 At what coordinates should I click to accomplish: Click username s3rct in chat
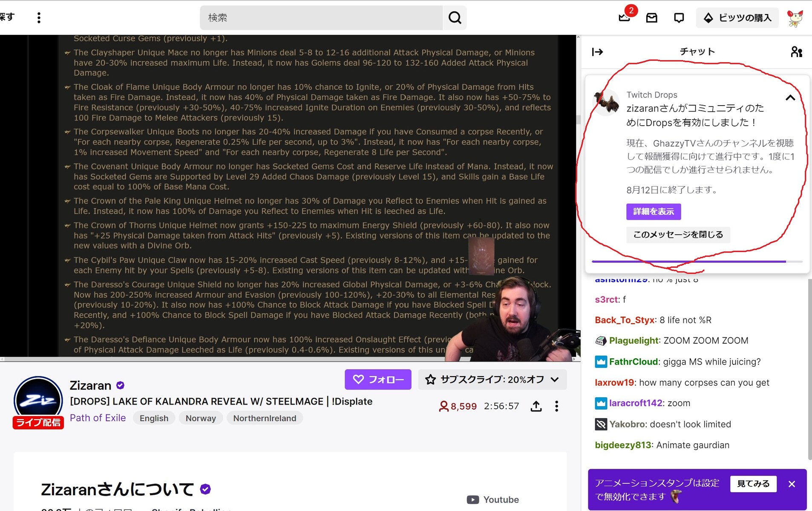tap(606, 299)
